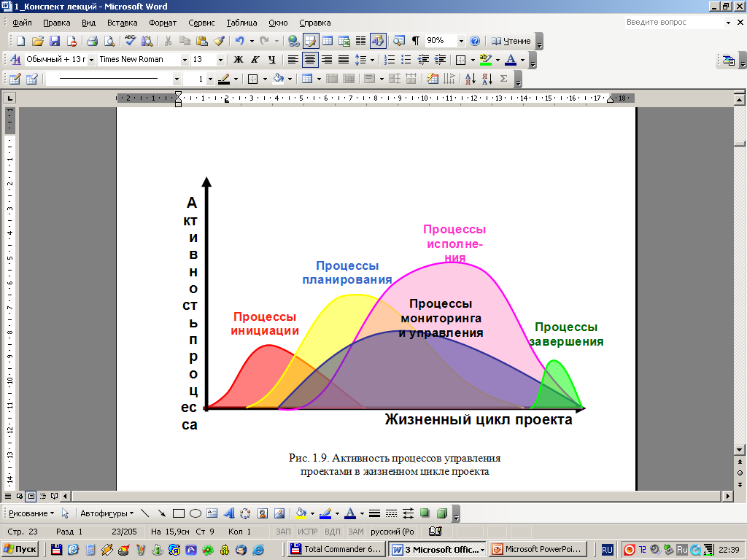Switch to Microsoft PowerPoint taskbar button
This screenshot has width=747, height=560.
pos(538,549)
